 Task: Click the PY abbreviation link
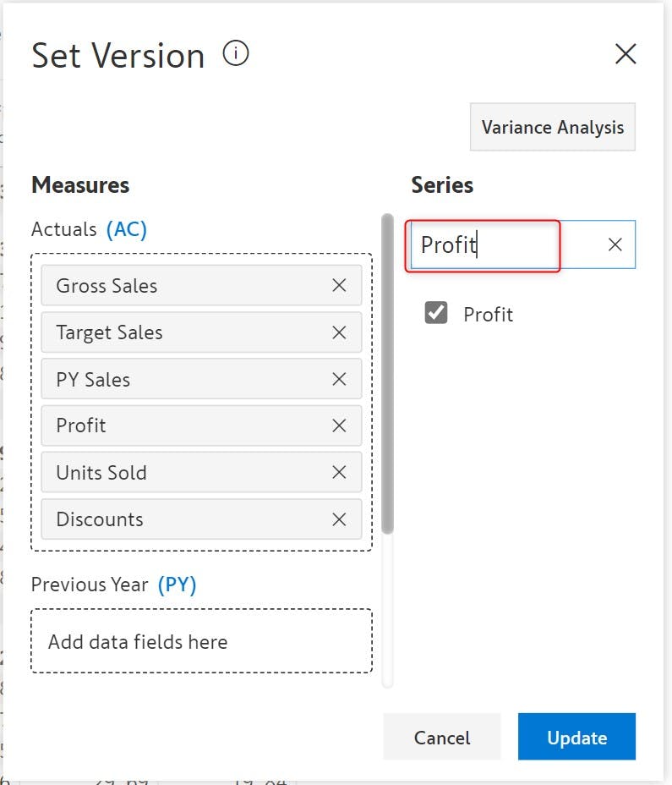pos(177,585)
